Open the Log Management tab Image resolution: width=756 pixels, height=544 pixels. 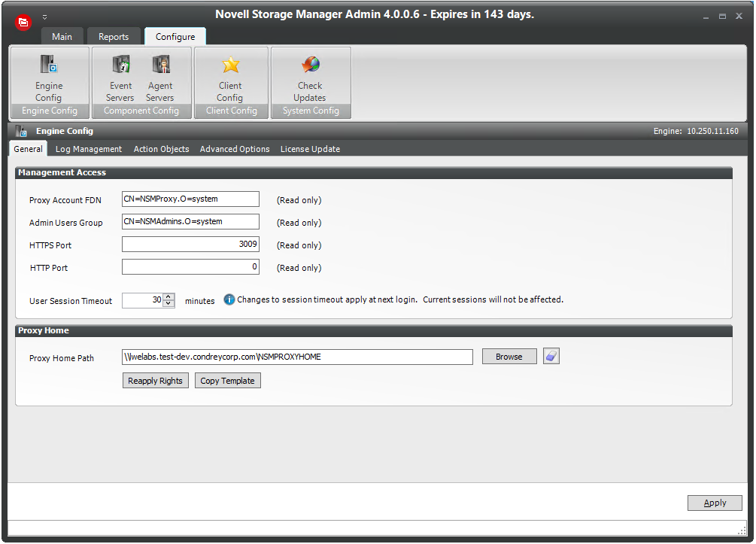[x=89, y=149]
